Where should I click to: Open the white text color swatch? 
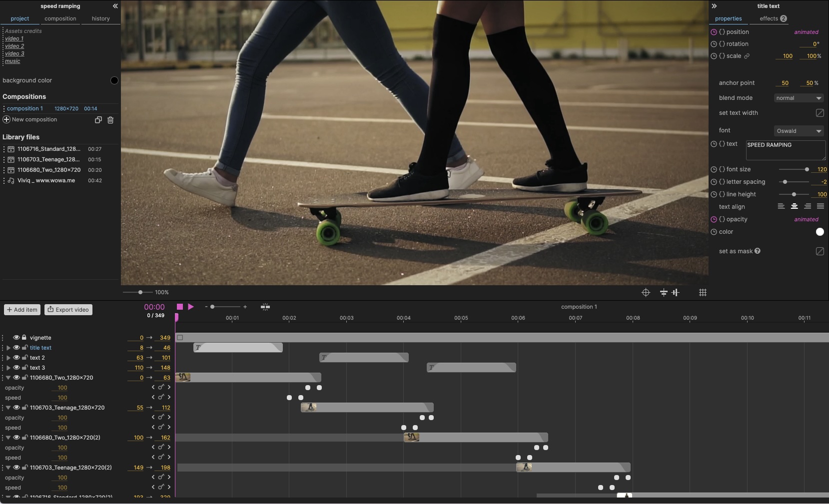[x=820, y=232]
